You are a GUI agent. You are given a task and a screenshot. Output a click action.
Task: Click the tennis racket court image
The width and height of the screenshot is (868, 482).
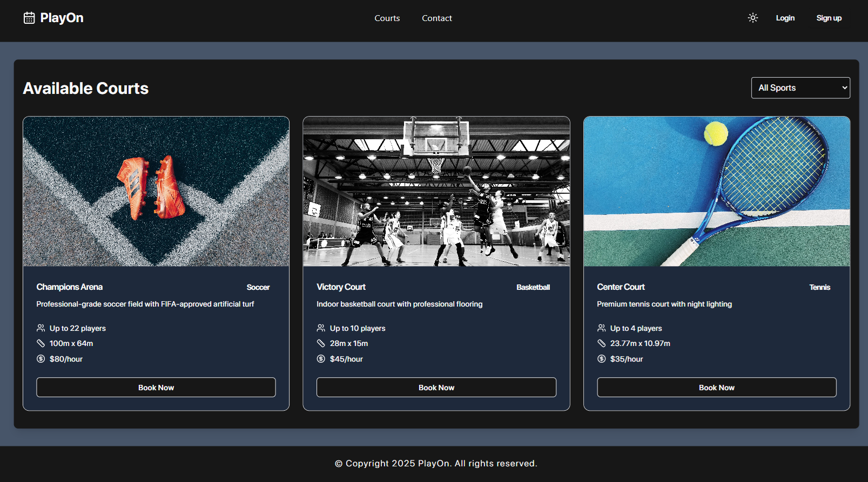point(716,191)
